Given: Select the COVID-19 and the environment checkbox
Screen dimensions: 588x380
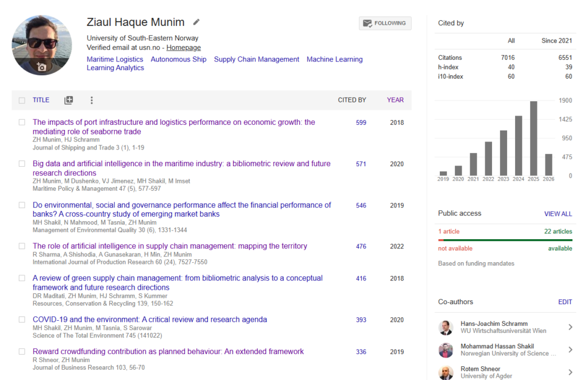Looking at the screenshot, I should pos(22,320).
